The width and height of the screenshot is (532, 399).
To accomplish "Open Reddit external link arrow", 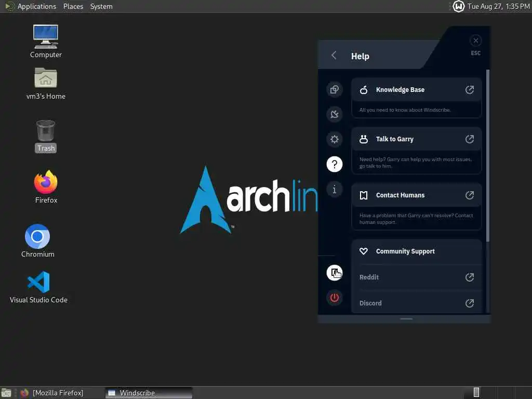I will pyautogui.click(x=470, y=277).
